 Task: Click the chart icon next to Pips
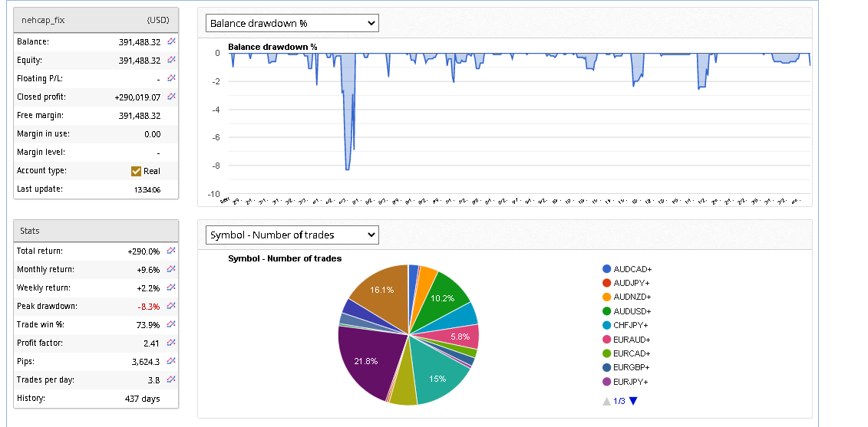tap(171, 361)
